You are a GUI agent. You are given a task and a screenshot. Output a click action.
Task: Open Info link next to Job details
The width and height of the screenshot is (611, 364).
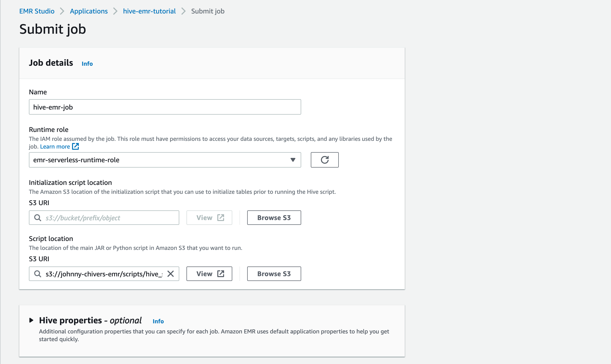(87, 64)
